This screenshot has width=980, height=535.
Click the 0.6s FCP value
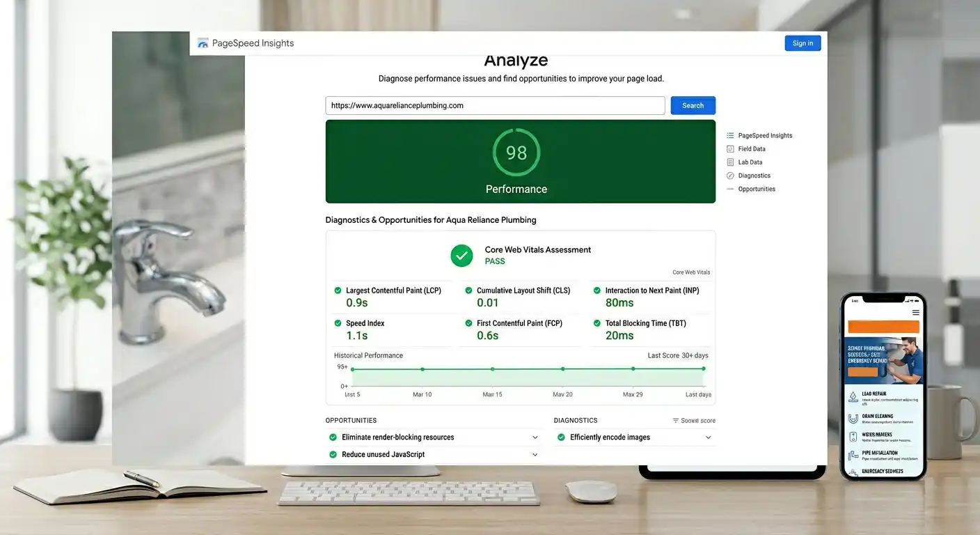(488, 336)
